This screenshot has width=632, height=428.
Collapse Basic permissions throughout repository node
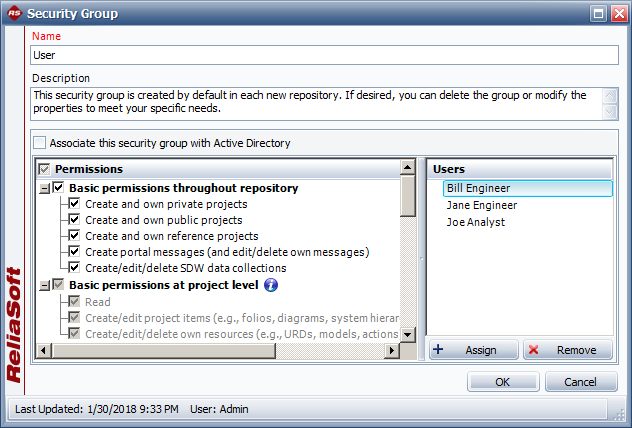[x=44, y=188]
